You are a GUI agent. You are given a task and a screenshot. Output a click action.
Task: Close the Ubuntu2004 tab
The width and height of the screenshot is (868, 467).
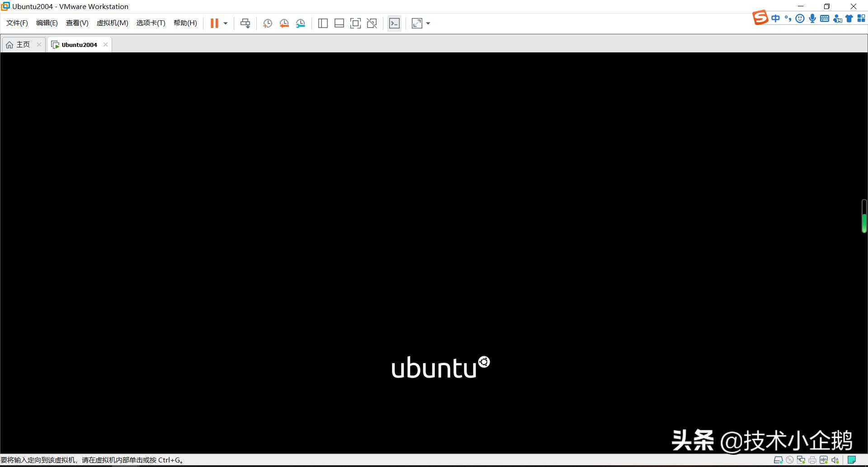[x=105, y=44]
